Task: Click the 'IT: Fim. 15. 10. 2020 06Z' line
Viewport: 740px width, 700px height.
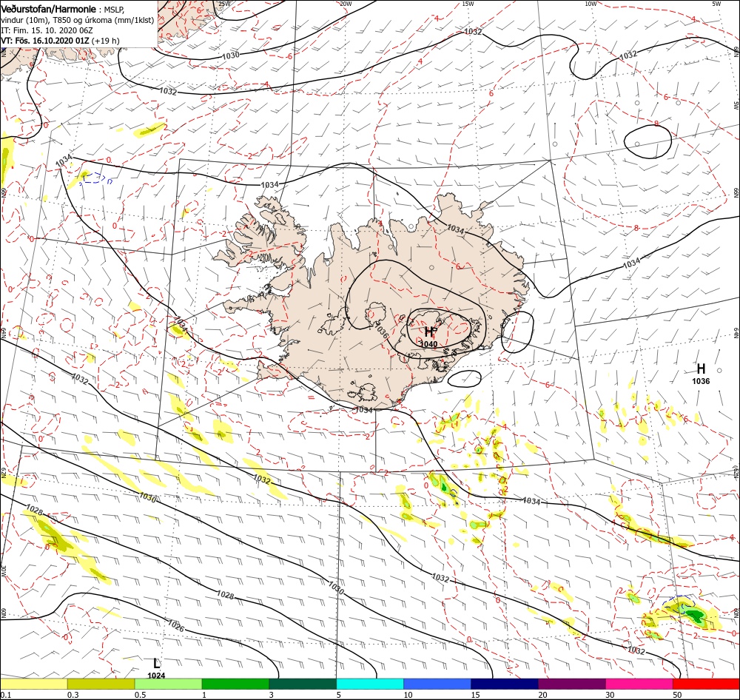Action: [47, 30]
